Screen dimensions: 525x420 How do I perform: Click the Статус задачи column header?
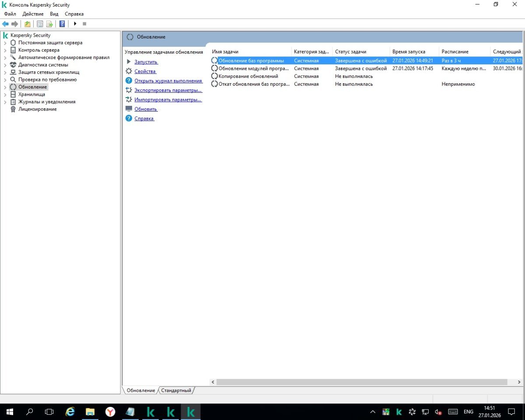point(350,52)
